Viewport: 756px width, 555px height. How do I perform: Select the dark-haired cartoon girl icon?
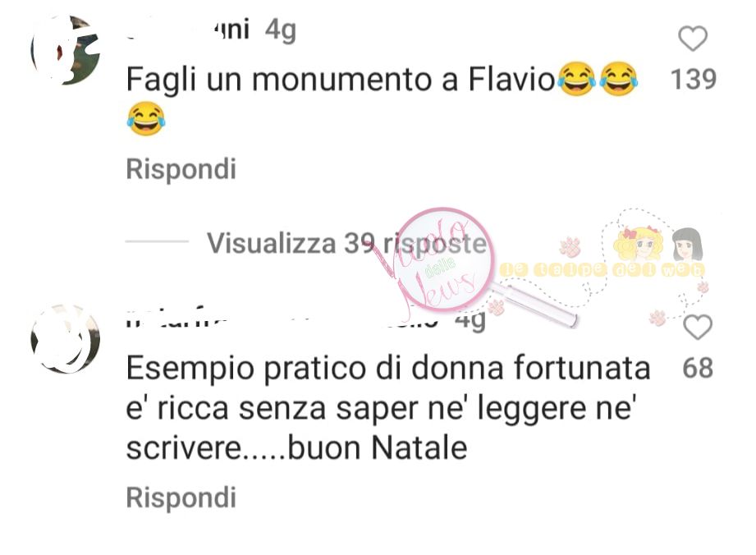[686, 245]
